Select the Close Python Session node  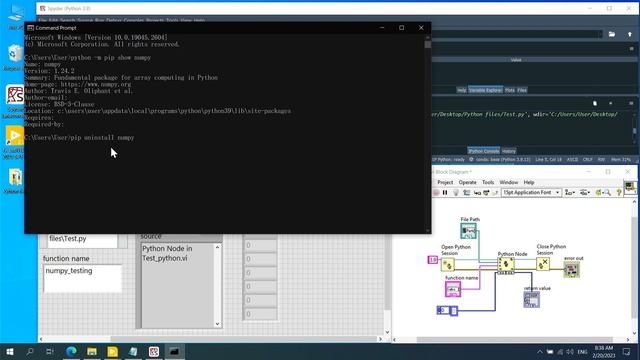click(543, 264)
